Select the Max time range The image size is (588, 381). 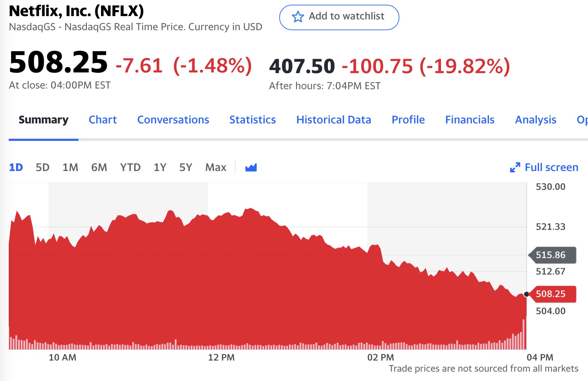pos(215,167)
